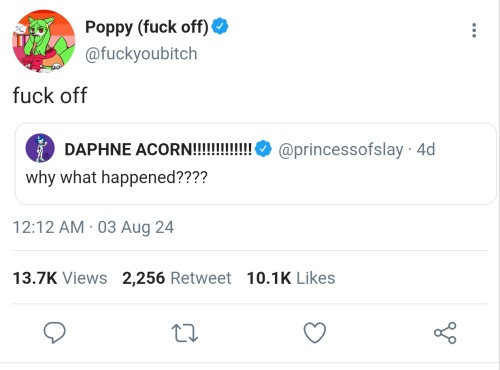This screenshot has height=370, width=500.
Task: Click the DAPHNE ACORN display name
Action: [158, 149]
